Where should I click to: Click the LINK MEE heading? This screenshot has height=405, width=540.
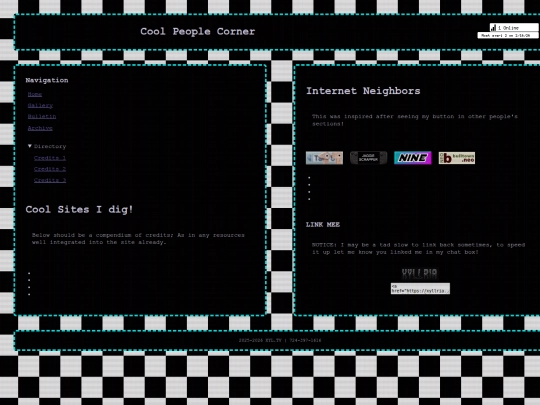(323, 225)
